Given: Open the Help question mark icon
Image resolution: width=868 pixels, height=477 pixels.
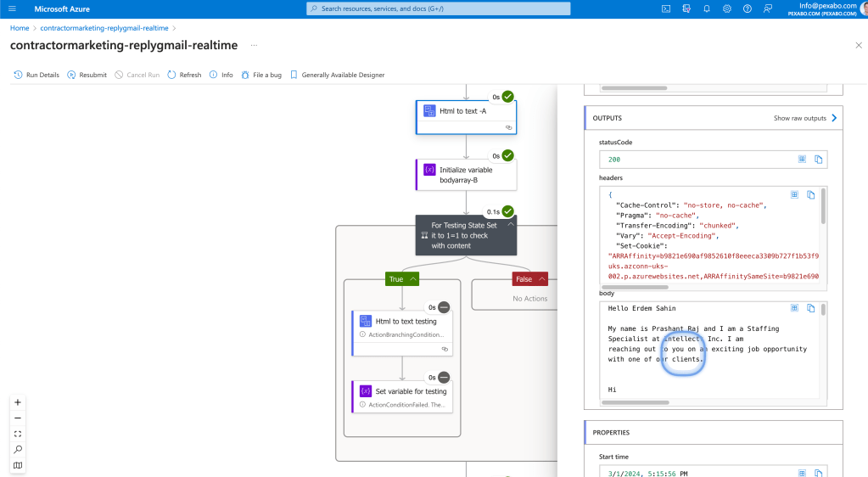Looking at the screenshot, I should [x=748, y=8].
